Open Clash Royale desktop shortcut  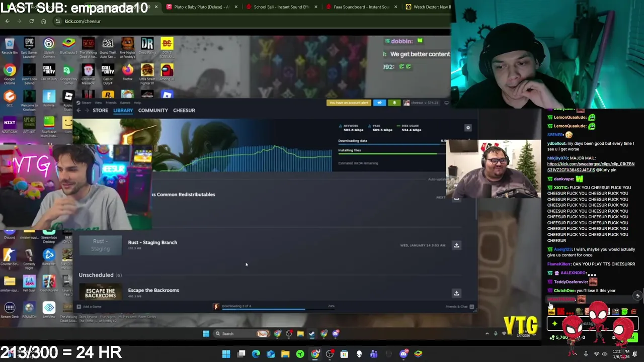pyautogui.click(x=49, y=284)
